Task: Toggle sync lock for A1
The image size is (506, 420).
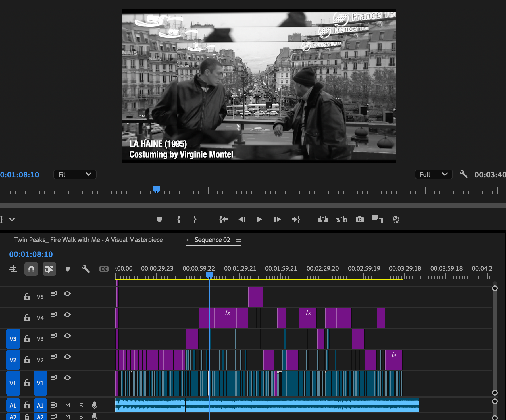Action: click(54, 405)
